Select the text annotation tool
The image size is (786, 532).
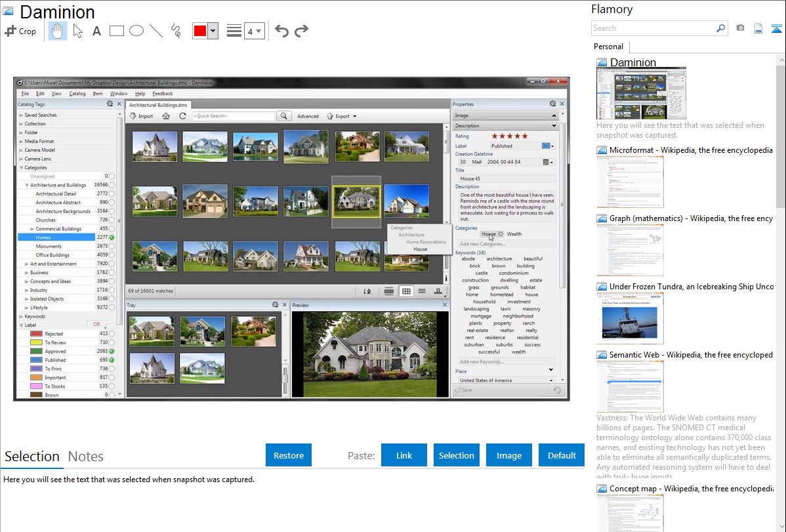click(96, 31)
